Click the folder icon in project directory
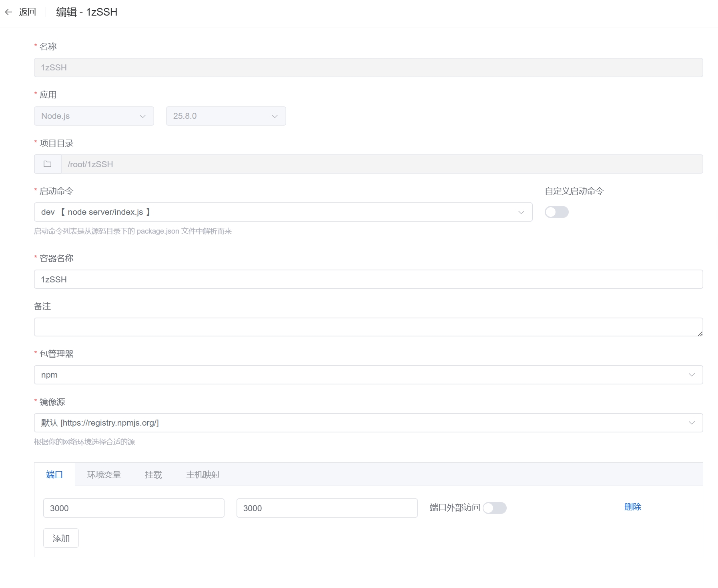Viewport: 718px width, 588px height. click(48, 164)
